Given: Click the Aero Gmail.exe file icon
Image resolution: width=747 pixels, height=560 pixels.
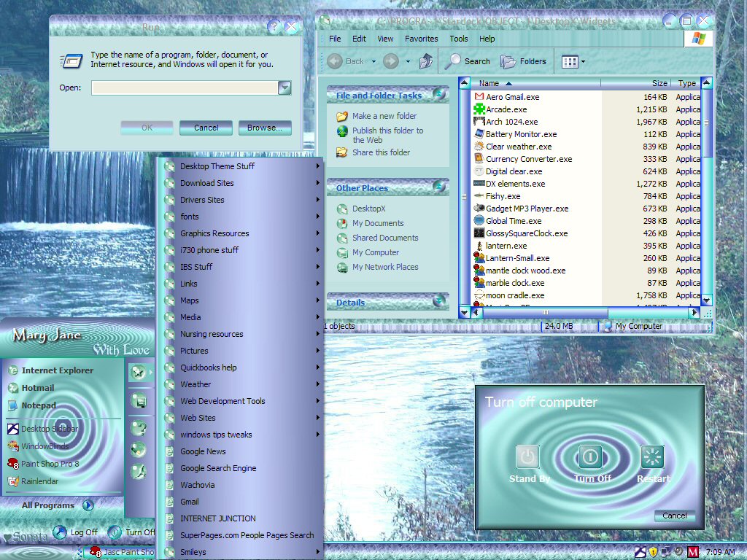Looking at the screenshot, I should click(479, 97).
